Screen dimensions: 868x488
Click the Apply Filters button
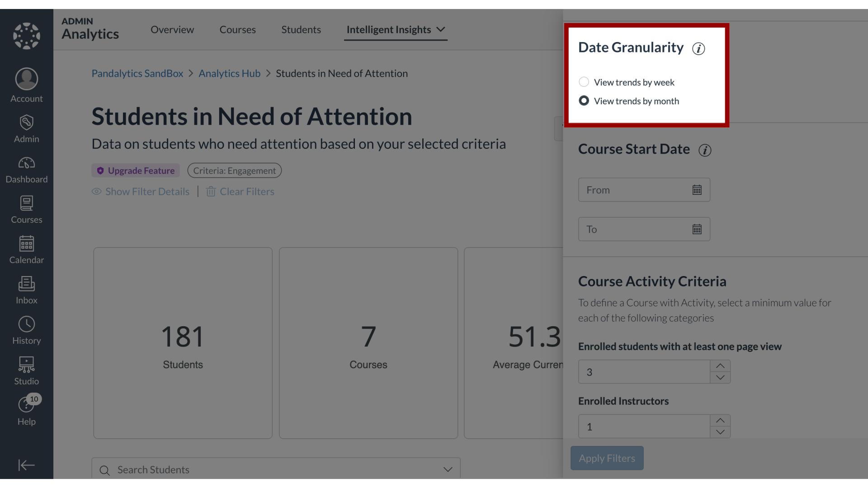point(606,458)
